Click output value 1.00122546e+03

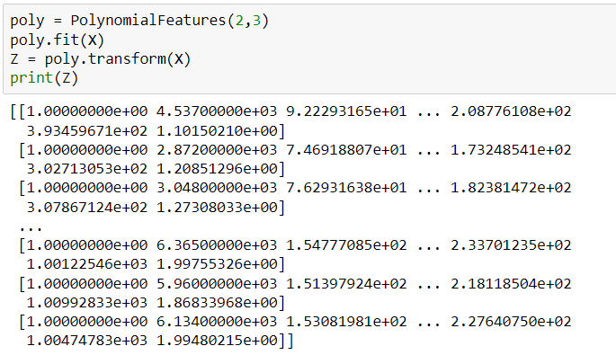coord(87,264)
